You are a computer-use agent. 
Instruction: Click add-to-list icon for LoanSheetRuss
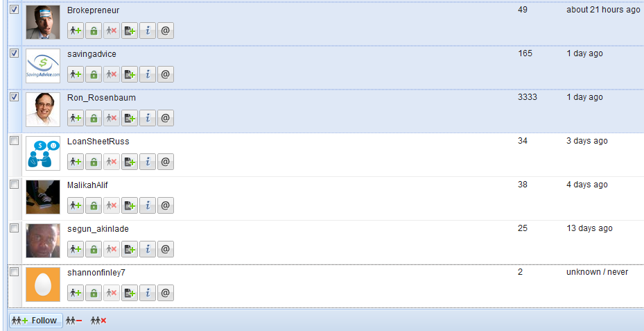click(130, 162)
